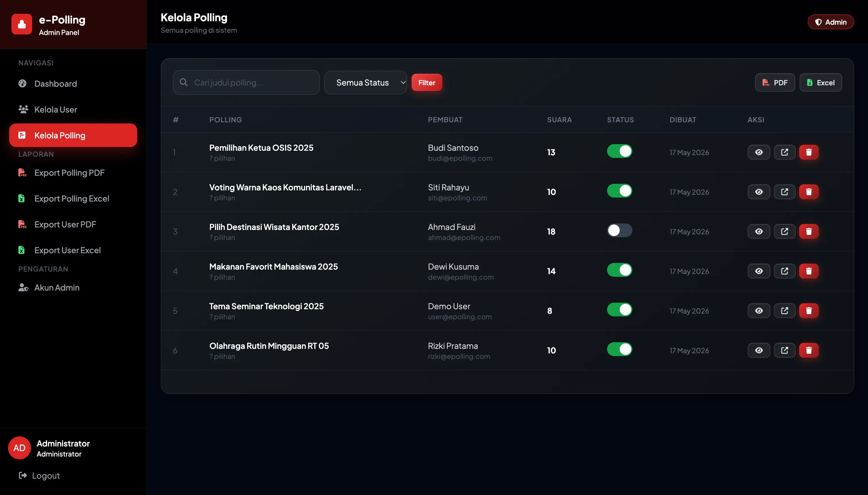The width and height of the screenshot is (868, 495).
Task: Delete the Pilih Destinasi Wisata Kantor polling
Action: (809, 231)
